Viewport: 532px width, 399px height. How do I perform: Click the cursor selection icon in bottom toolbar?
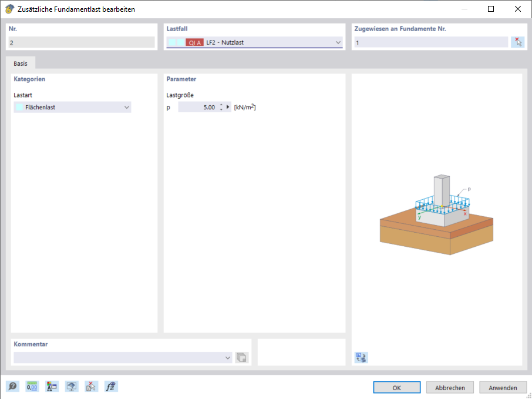(91, 386)
